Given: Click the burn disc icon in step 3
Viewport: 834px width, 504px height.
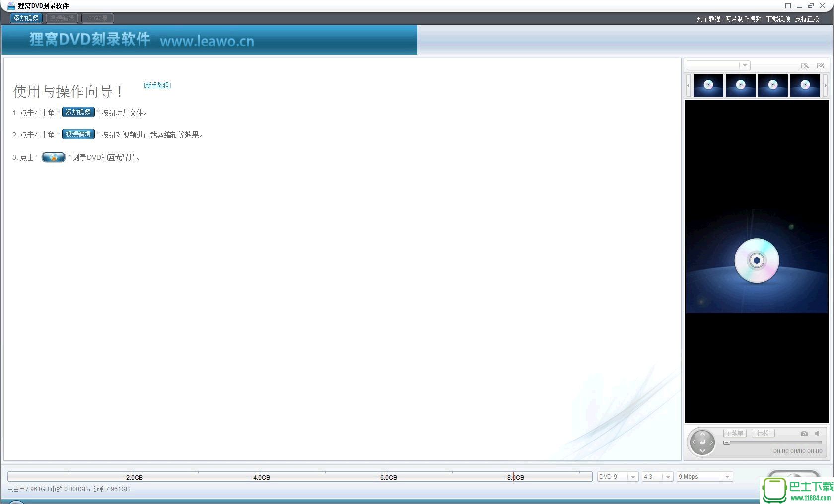Looking at the screenshot, I should [x=54, y=157].
